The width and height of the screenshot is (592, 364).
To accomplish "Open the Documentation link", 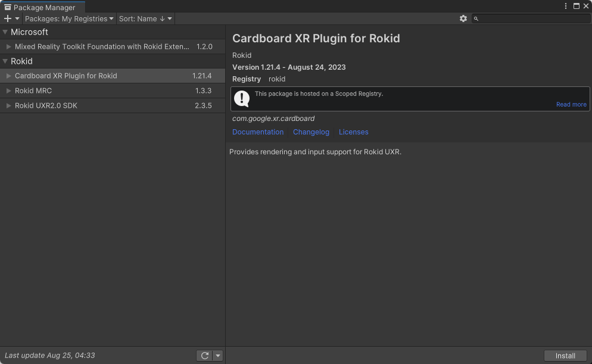I will [258, 132].
